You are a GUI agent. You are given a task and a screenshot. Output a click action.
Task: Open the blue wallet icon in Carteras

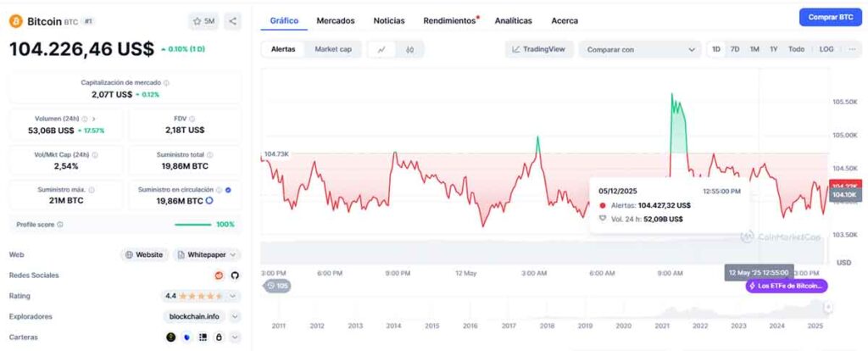pyautogui.click(x=187, y=337)
